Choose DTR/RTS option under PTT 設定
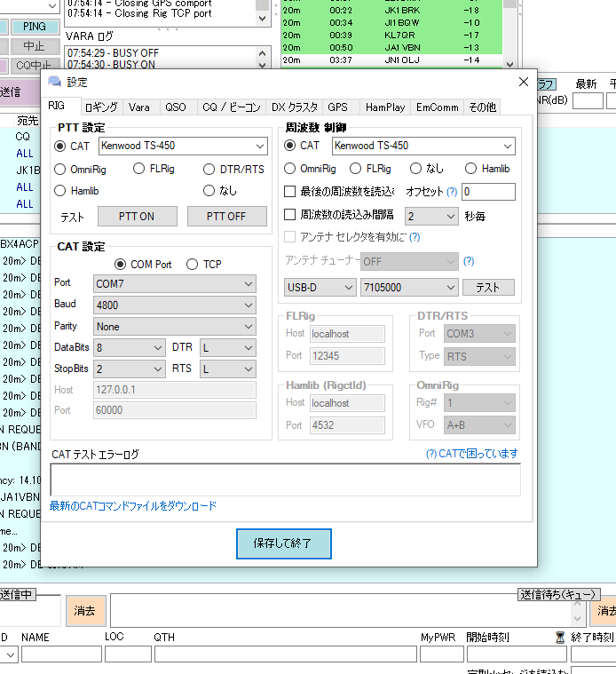This screenshot has width=616, height=674. pos(209,169)
